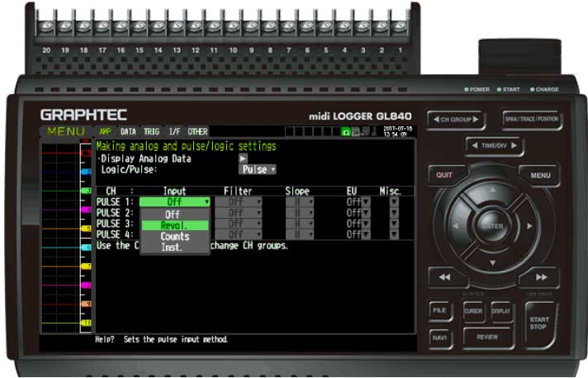Click the PULSE 4: row label
This screenshot has width=588, height=378.
point(115,234)
